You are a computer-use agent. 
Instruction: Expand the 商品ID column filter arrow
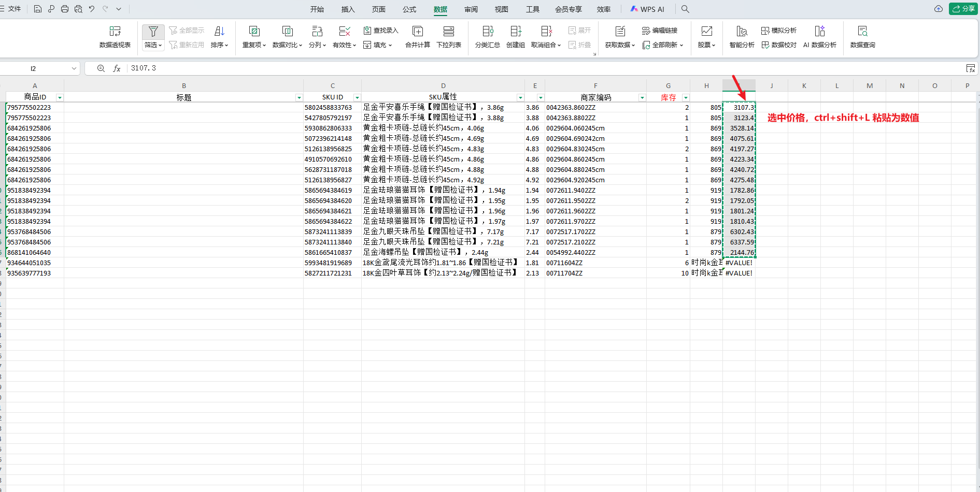pyautogui.click(x=60, y=97)
